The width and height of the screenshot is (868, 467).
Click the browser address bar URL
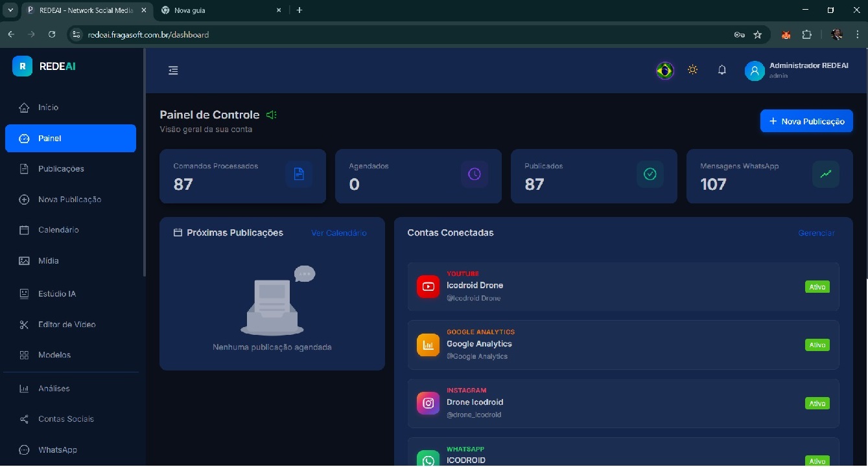(148, 34)
